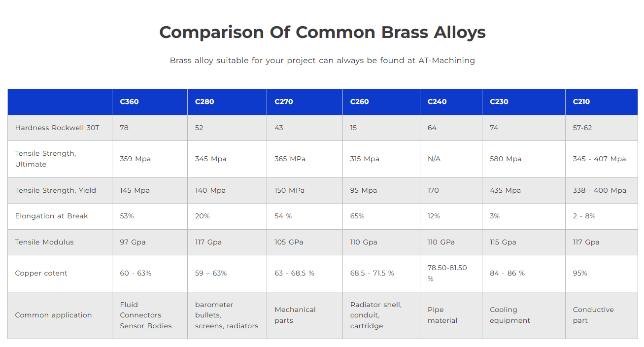Click the Fluid Connectors Sensor Bodies cell

click(150, 315)
